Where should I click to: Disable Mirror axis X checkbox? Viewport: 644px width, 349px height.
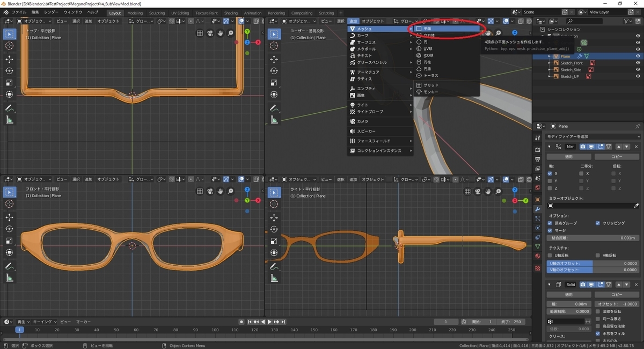[x=550, y=173]
